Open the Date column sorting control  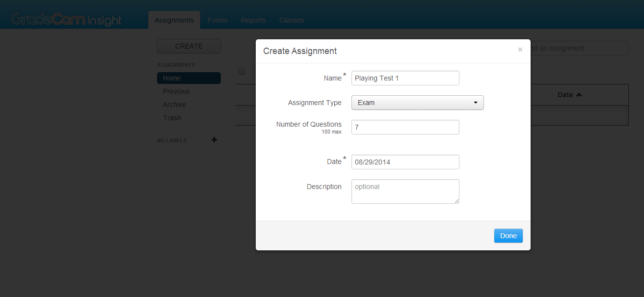[x=569, y=95]
